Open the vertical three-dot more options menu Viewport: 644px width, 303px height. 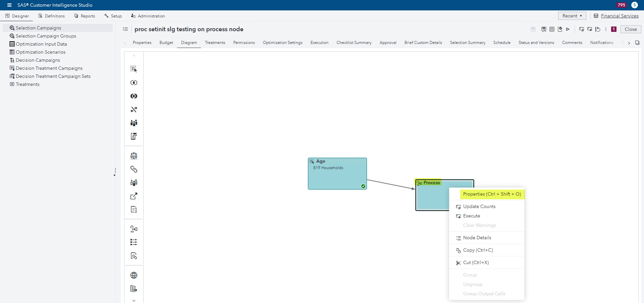pyautogui.click(x=606, y=29)
